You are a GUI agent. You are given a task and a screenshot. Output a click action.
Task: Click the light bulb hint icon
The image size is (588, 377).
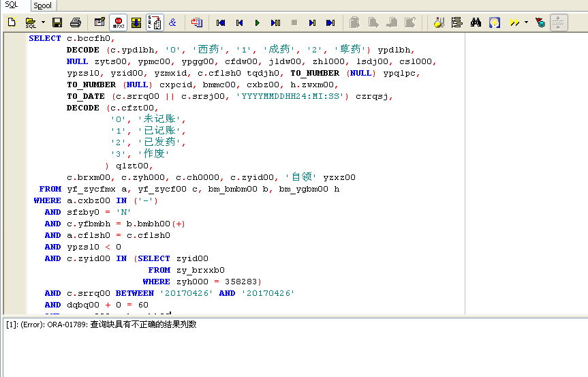tap(494, 22)
